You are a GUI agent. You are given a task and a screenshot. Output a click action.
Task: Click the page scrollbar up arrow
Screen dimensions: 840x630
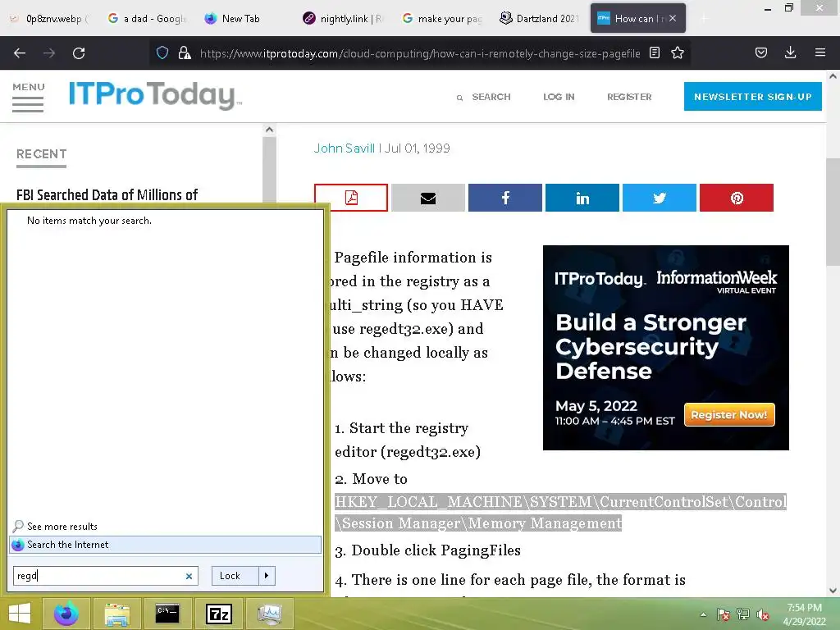(833, 76)
